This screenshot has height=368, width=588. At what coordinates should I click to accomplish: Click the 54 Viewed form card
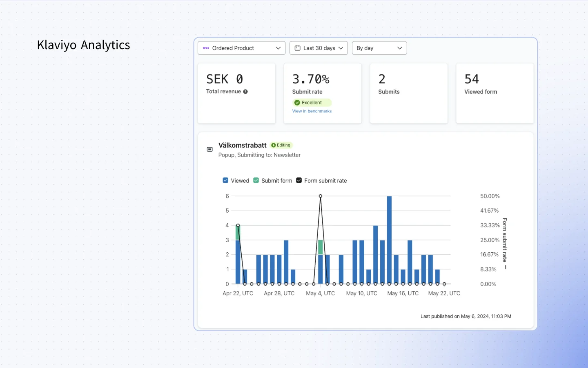(495, 93)
